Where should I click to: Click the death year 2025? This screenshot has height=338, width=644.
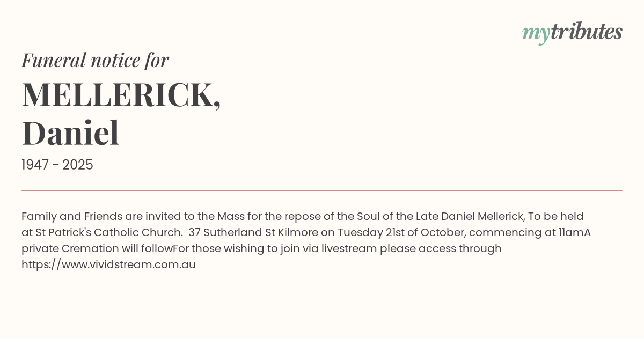[77, 165]
